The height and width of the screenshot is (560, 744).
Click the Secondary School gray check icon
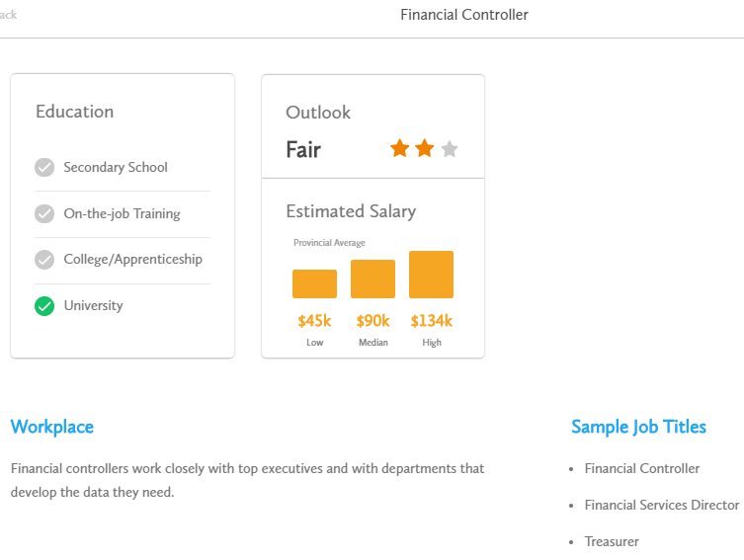tap(44, 167)
